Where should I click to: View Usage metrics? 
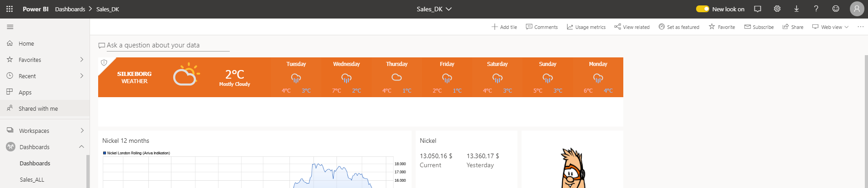(586, 27)
